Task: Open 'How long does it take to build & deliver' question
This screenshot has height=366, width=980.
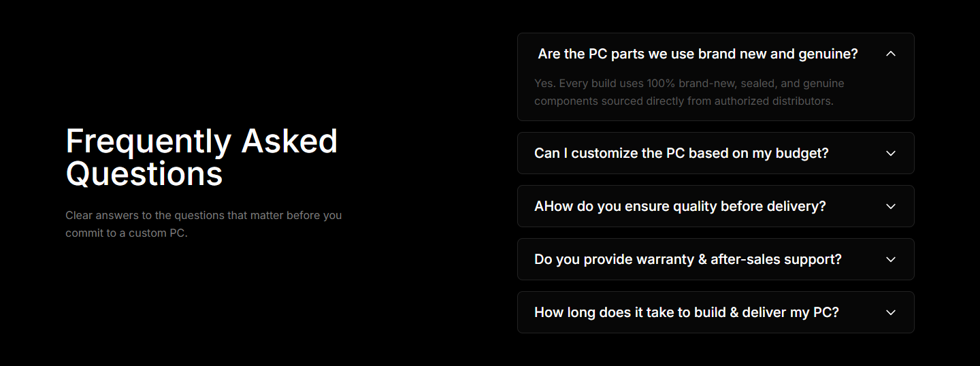Action: coord(686,312)
